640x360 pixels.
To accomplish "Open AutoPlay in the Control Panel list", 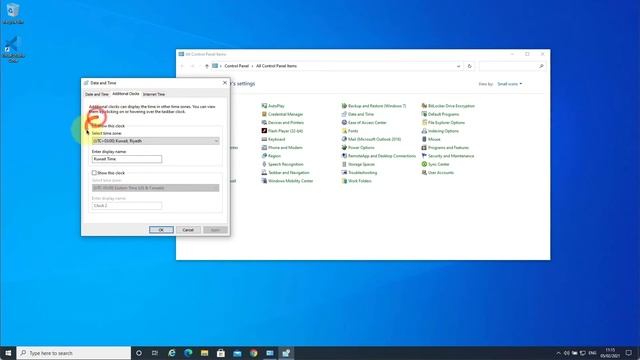I will (x=273, y=106).
